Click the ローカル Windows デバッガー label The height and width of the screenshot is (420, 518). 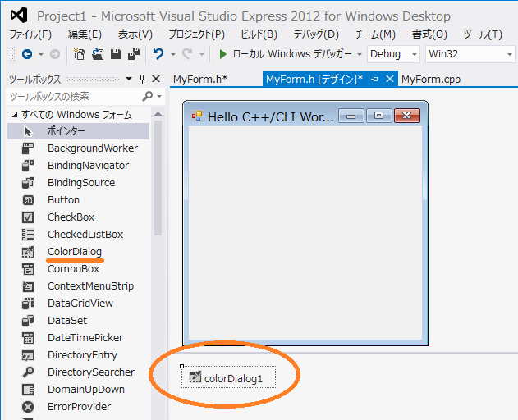tap(292, 54)
